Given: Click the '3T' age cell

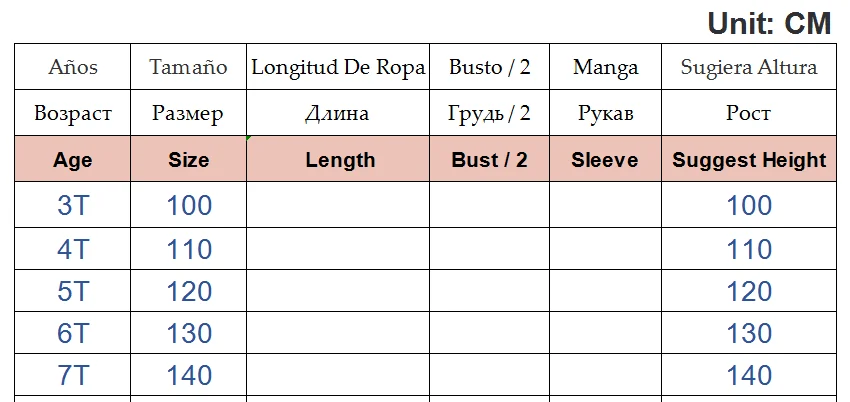Looking at the screenshot, I should pyautogui.click(x=73, y=206).
